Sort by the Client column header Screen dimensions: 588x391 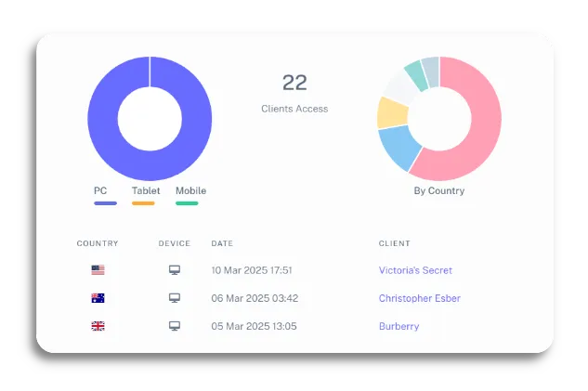click(x=394, y=243)
